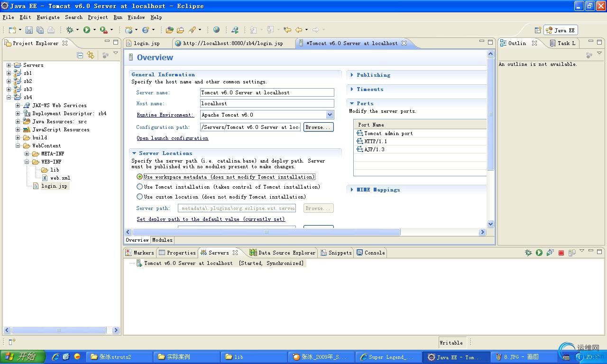
Task: Click the Open Perspective icon
Action: tap(538, 30)
